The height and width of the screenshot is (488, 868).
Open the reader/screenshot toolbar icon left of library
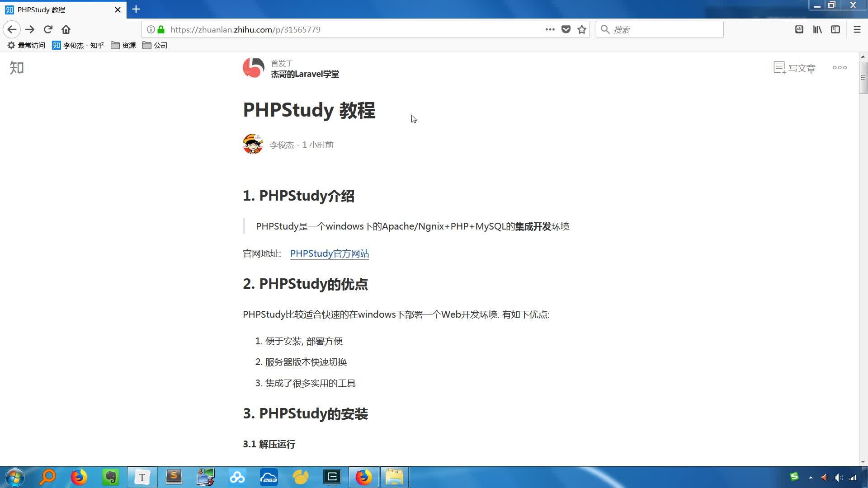pos(799,29)
